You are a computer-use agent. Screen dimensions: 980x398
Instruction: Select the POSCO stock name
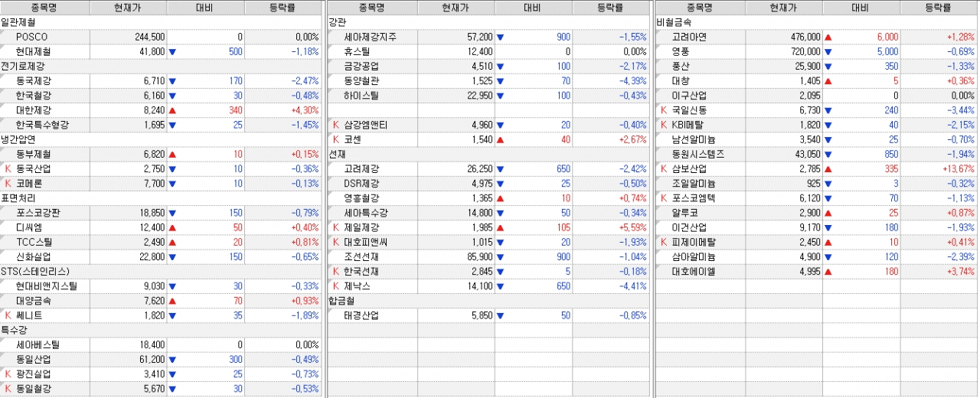click(31, 37)
